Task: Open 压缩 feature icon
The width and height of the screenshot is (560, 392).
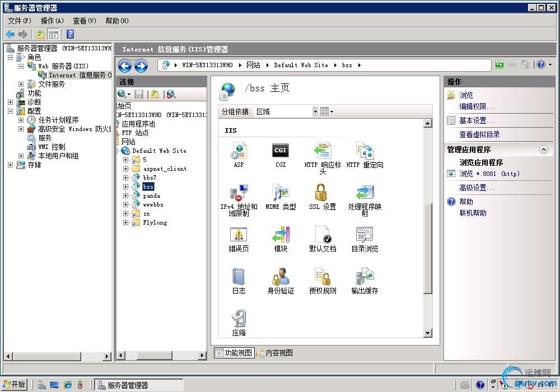Action: pyautogui.click(x=239, y=323)
